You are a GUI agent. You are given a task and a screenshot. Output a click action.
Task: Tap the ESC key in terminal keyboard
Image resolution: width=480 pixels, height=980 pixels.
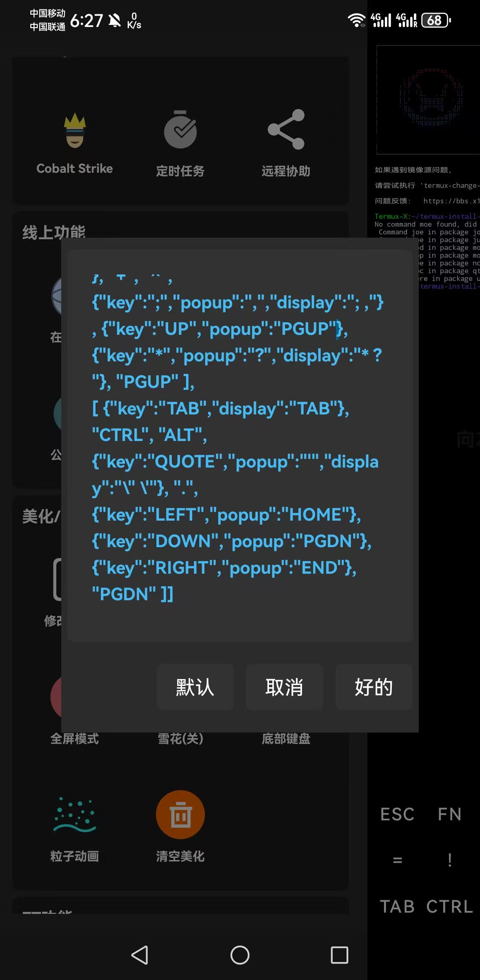[x=398, y=814]
